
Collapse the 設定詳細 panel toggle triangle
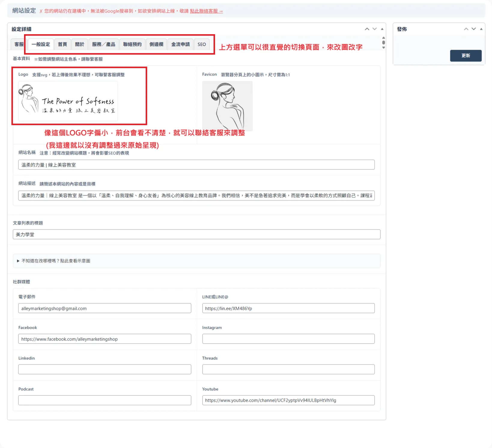coord(382,29)
